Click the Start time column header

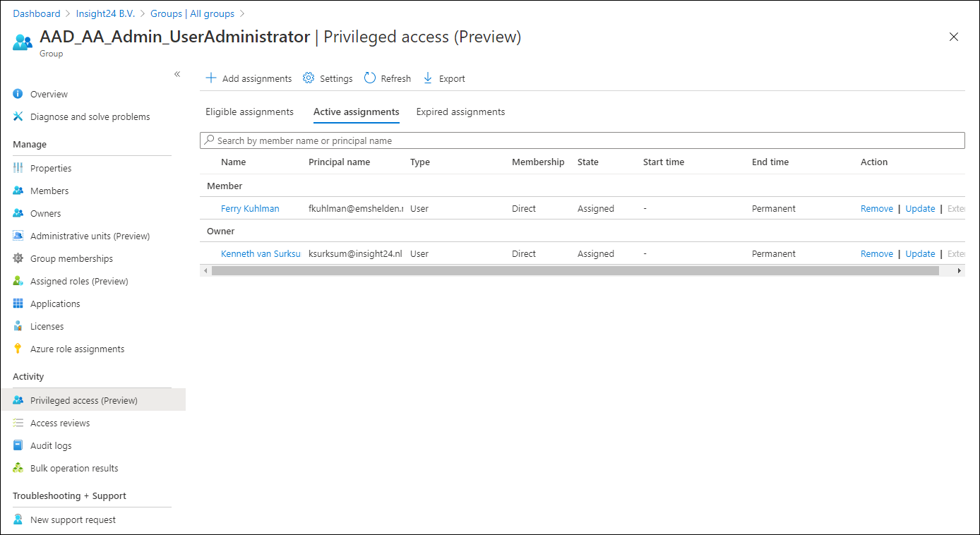point(664,162)
